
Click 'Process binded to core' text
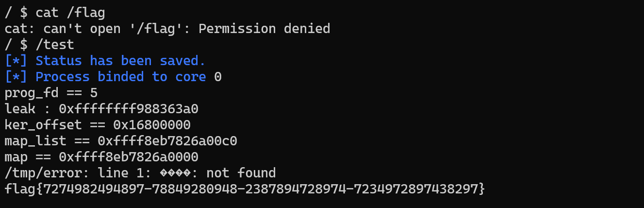[121, 77]
